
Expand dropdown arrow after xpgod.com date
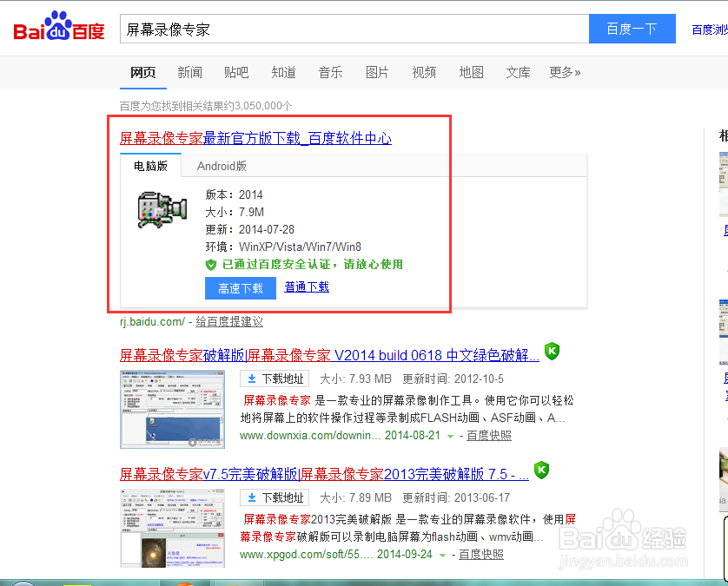[x=442, y=555]
